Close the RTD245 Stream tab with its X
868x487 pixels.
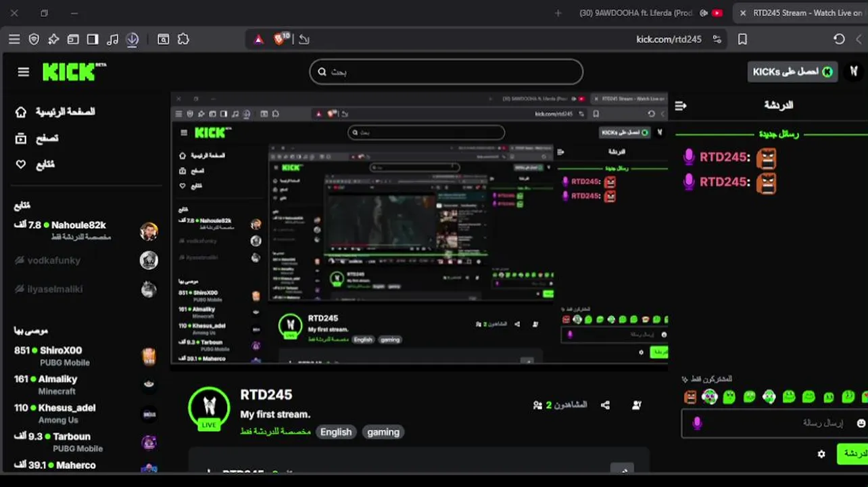pyautogui.click(x=743, y=13)
